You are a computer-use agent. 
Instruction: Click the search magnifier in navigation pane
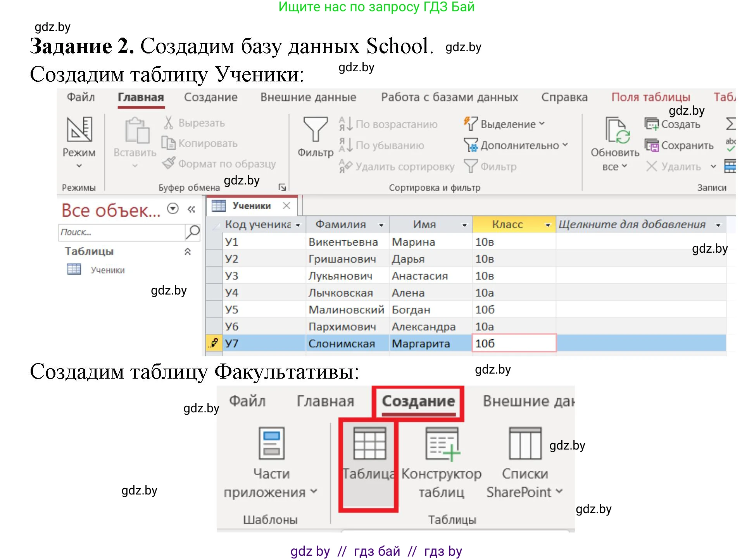(x=193, y=232)
